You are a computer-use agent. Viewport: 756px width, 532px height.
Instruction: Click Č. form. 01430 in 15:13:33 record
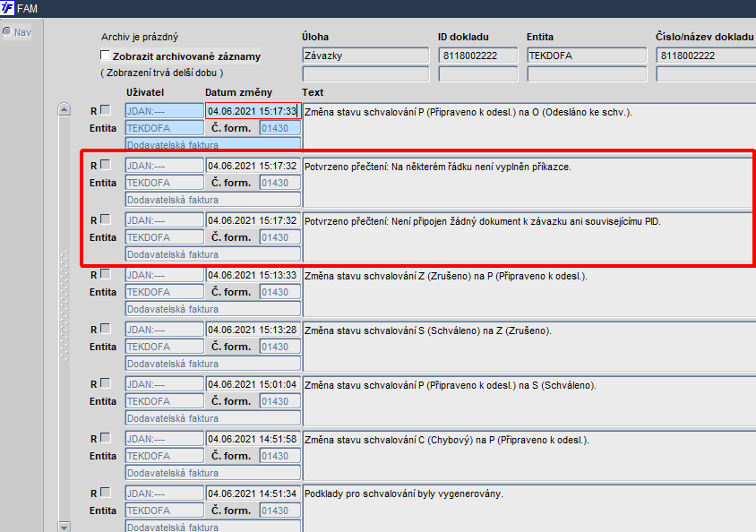pyautogui.click(x=280, y=292)
